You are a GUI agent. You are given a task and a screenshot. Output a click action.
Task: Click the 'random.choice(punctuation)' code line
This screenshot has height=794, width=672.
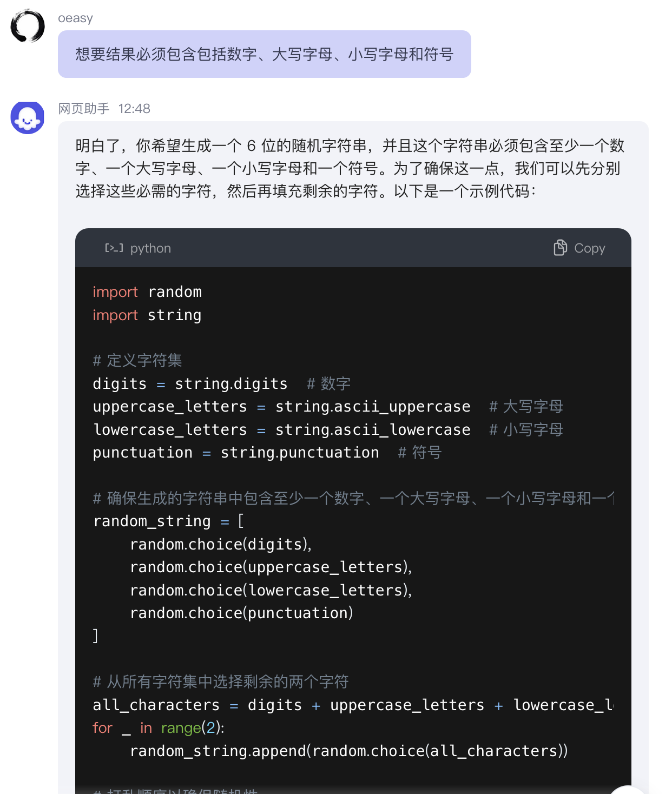click(x=242, y=613)
